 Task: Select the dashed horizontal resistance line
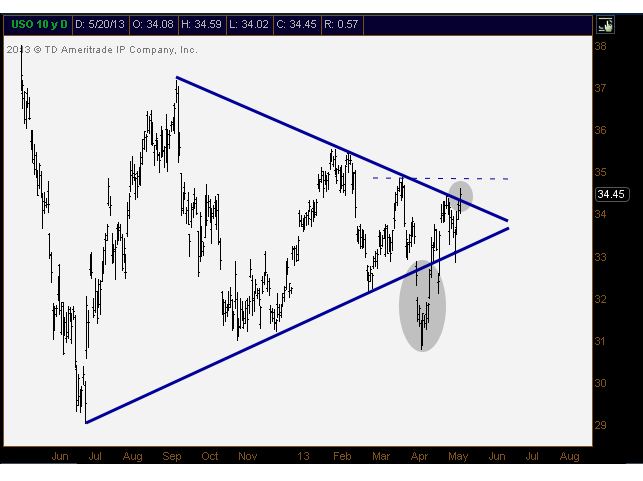440,178
